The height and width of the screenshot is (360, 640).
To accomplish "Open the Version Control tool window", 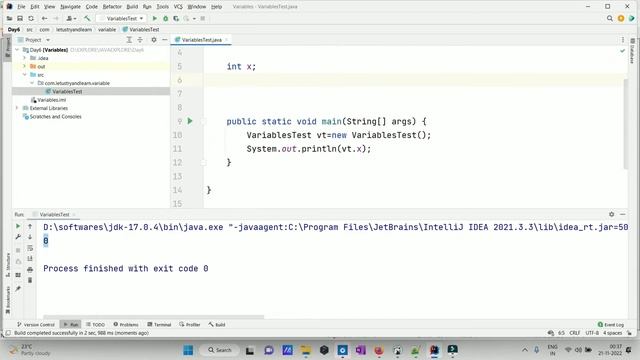I will click(36, 324).
